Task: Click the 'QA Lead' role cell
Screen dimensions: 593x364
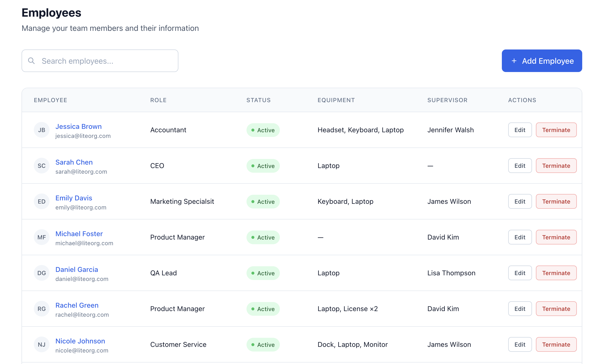Action: point(163,273)
